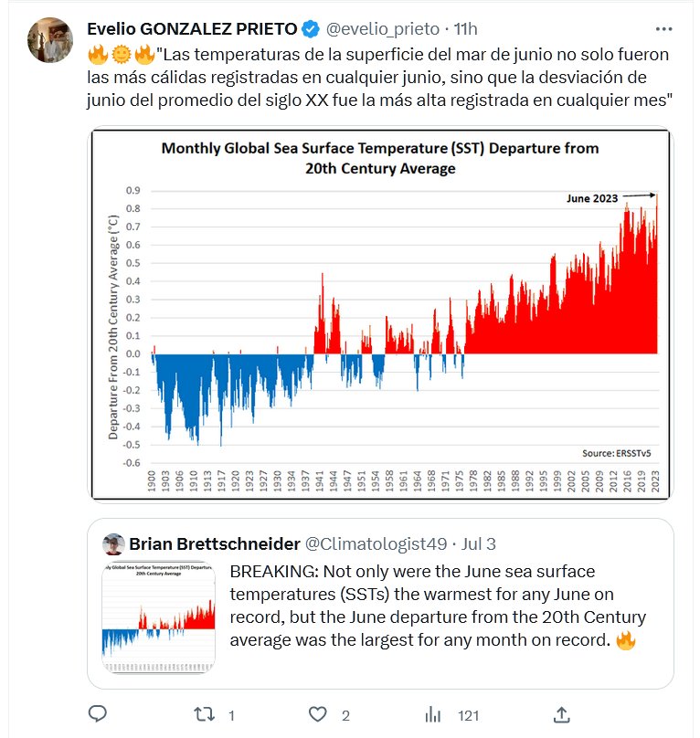Viewport: 700px width, 738px height.
Task: Open the quoted tweet's chart thumbnail
Action: pyautogui.click(x=159, y=612)
